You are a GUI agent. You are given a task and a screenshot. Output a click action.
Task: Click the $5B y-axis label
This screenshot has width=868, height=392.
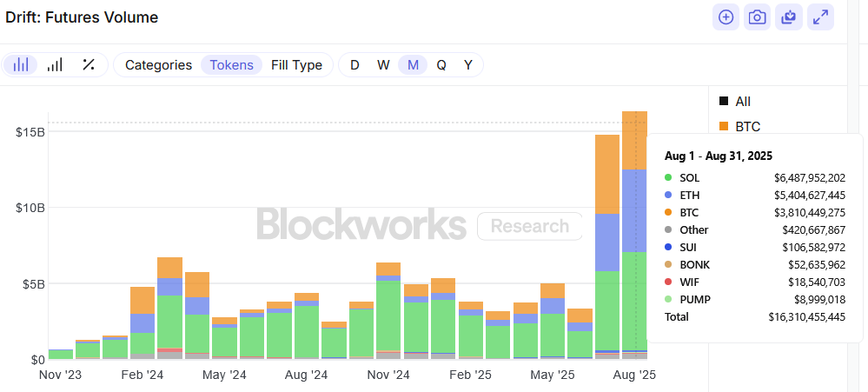pyautogui.click(x=33, y=283)
